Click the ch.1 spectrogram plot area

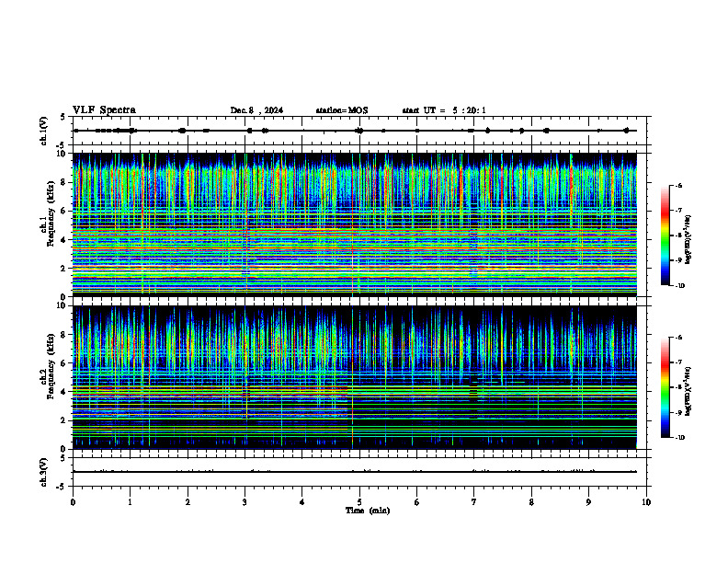tap(355, 224)
